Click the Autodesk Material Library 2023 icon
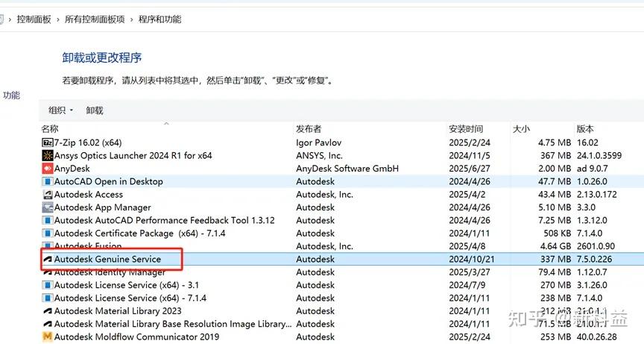The image size is (644, 344). pyautogui.click(x=48, y=311)
